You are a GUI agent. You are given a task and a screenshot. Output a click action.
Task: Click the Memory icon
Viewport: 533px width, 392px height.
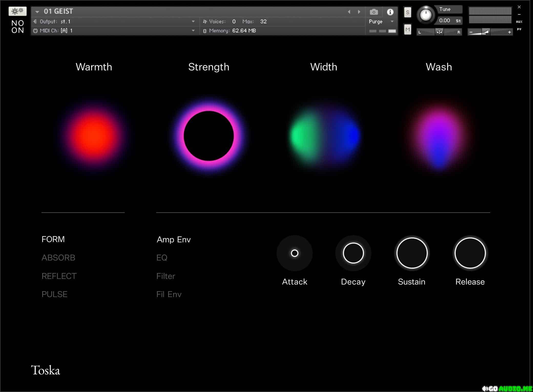pos(205,31)
